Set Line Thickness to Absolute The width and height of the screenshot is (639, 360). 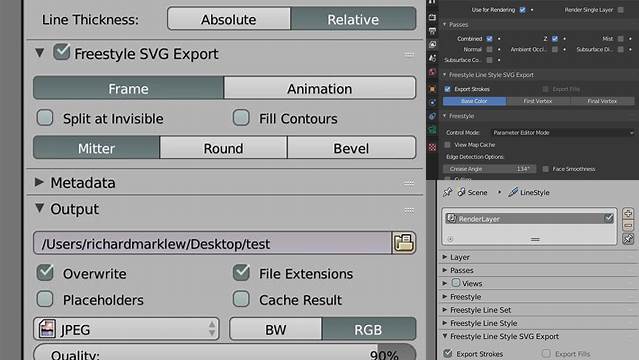229,19
